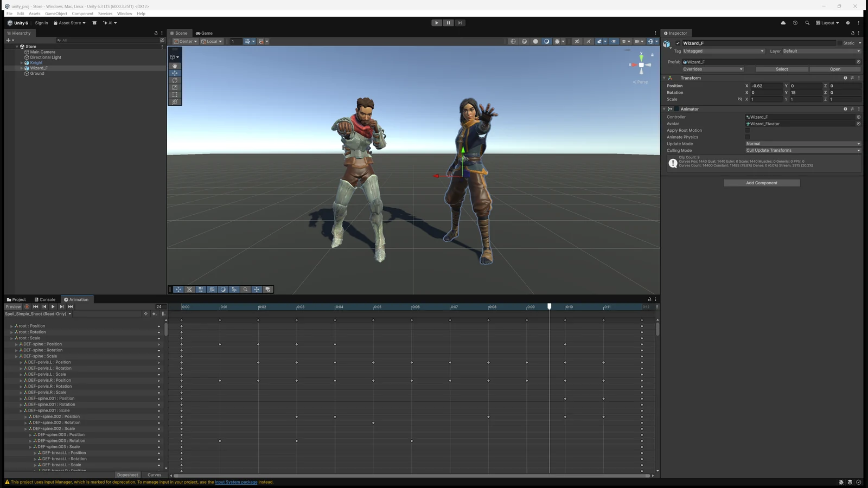The image size is (868, 488).
Task: Open the GameObject menu
Action: (56, 14)
